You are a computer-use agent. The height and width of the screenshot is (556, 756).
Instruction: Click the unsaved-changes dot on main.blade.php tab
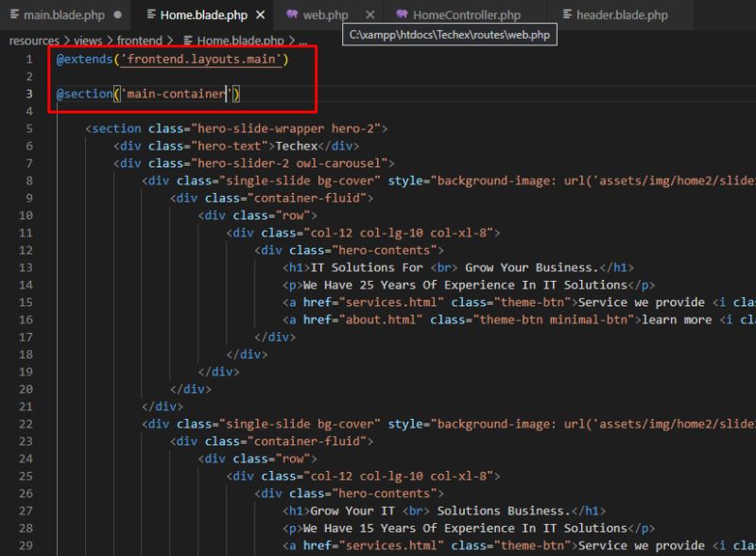(x=117, y=15)
